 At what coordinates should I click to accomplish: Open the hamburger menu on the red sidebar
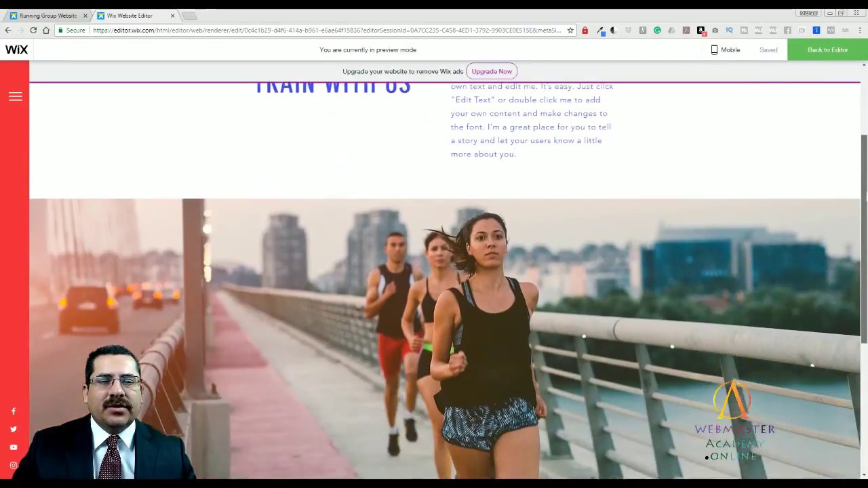(x=15, y=97)
